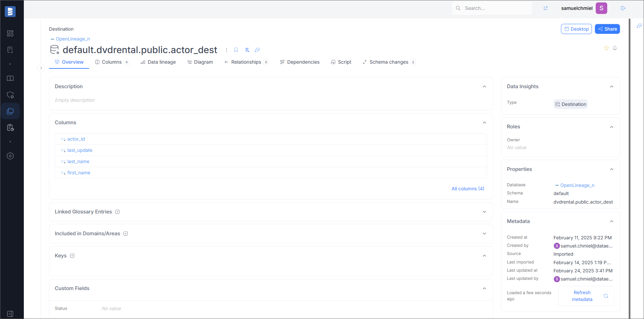The width and height of the screenshot is (644, 319).
Task: Collapse the Properties panel
Action: [x=612, y=169]
